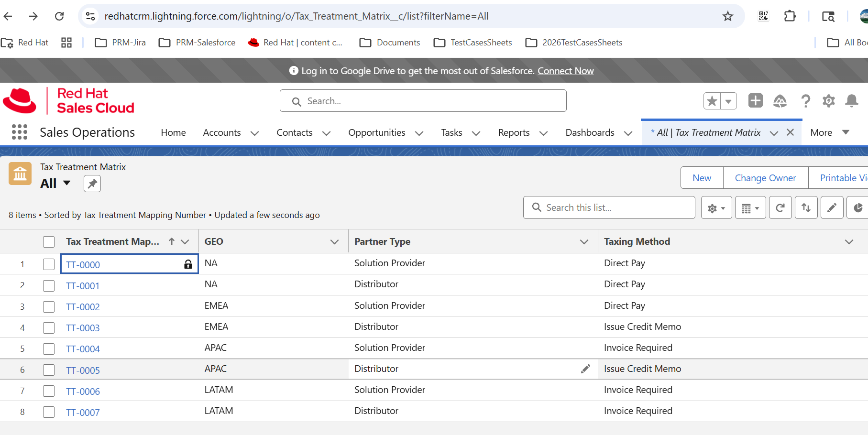Pin the All list view
Screen dimensions: 868x435
(92, 184)
